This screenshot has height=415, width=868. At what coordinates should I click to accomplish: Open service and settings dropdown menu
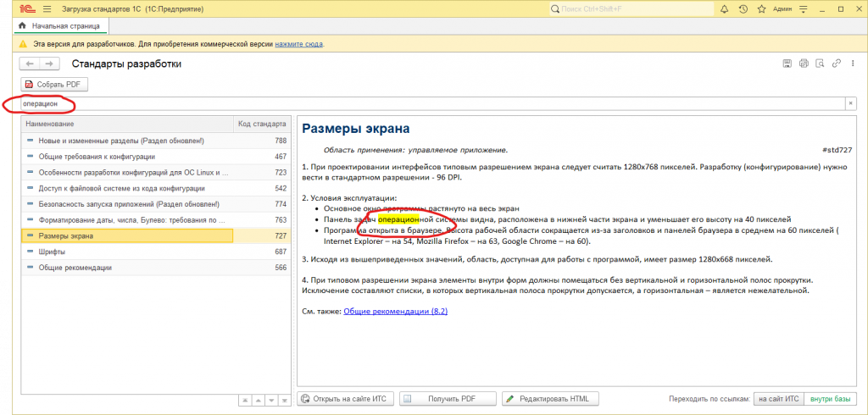(804, 9)
